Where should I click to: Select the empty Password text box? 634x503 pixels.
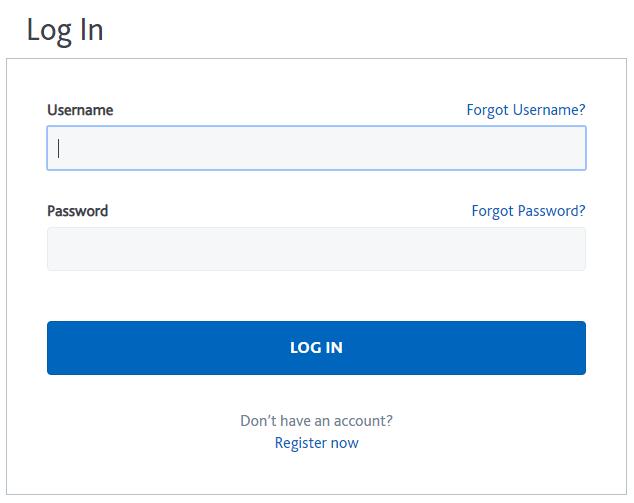[316, 249]
